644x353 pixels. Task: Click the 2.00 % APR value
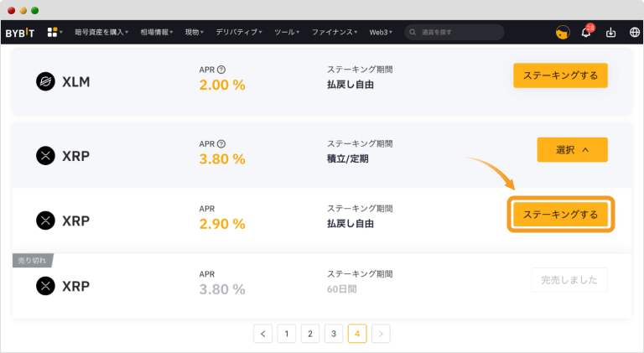coord(222,85)
